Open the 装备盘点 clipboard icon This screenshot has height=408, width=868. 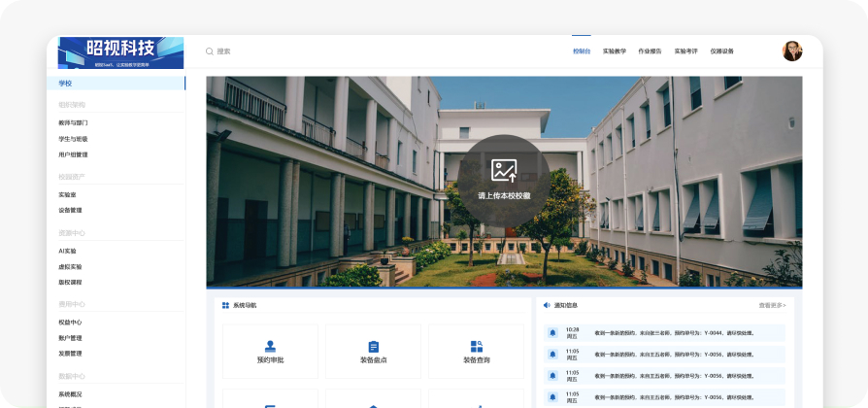pyautogui.click(x=373, y=346)
